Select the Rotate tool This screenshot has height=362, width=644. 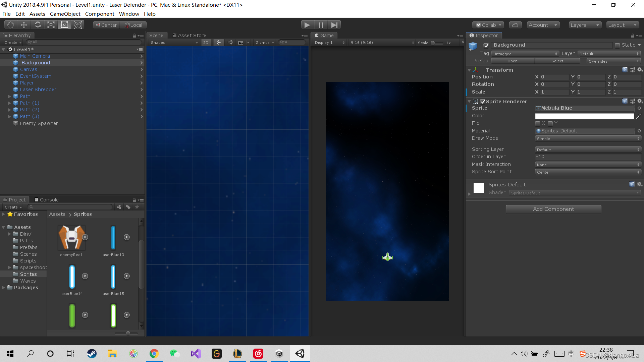[x=38, y=25]
